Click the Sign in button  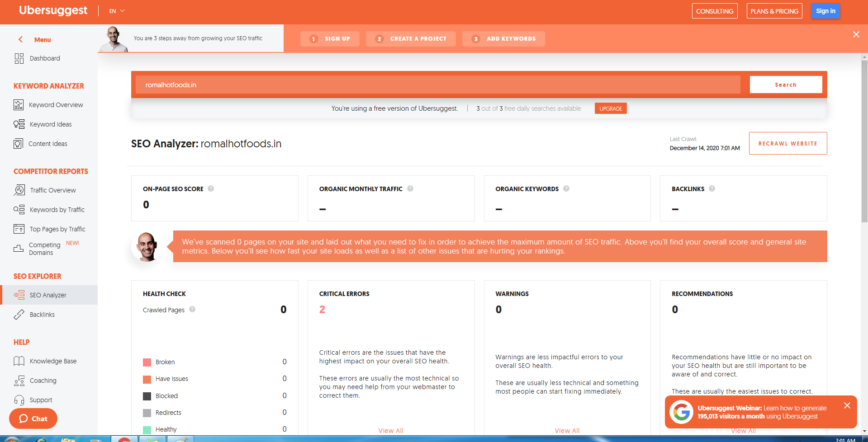825,11
